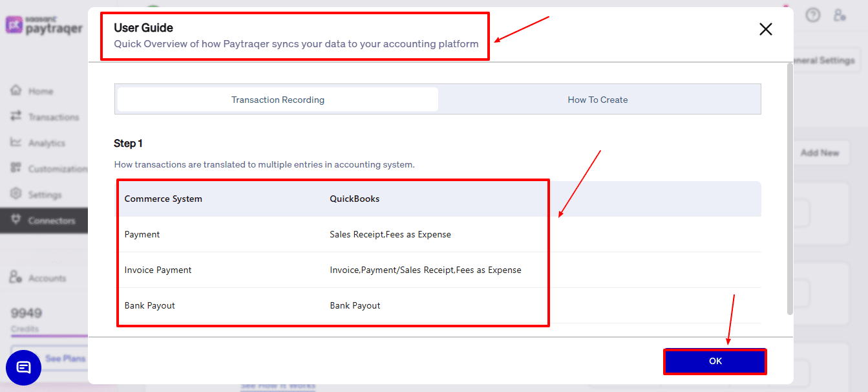
Task: Click the Customization grid icon
Action: point(16,168)
